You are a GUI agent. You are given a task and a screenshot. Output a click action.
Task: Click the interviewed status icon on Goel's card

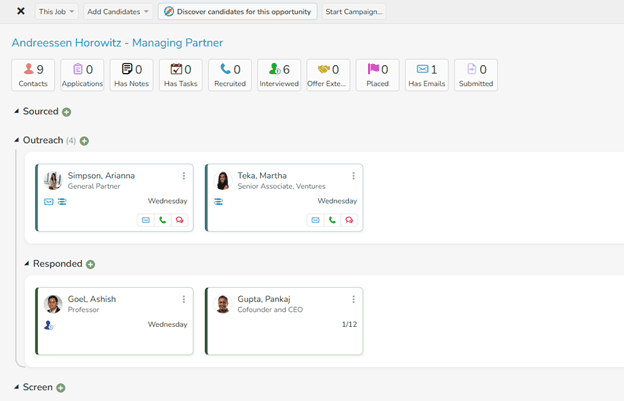coord(49,325)
